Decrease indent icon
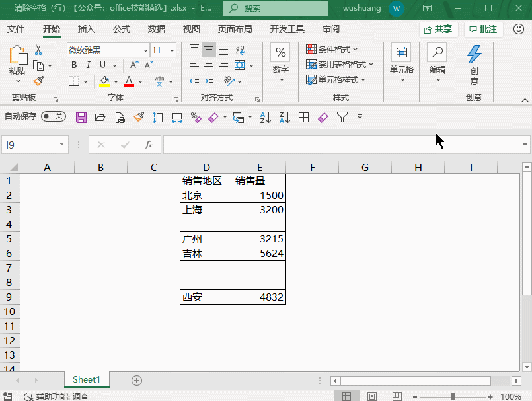The image size is (532, 401). tap(194, 81)
